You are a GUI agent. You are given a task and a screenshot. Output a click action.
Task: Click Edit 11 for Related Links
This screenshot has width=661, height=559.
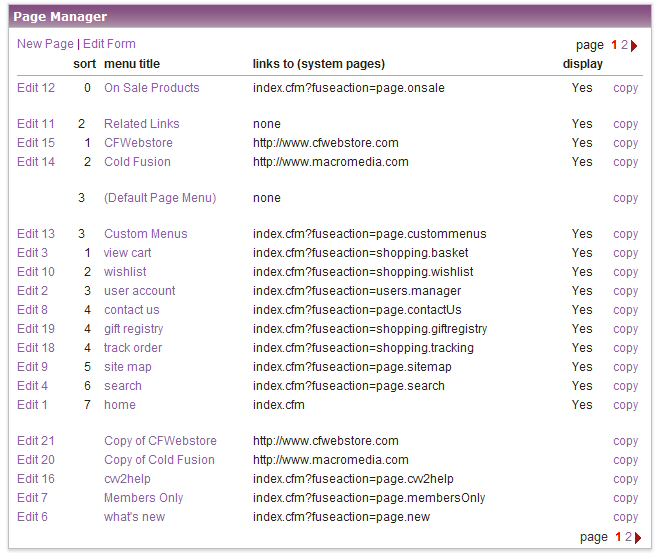[36, 124]
